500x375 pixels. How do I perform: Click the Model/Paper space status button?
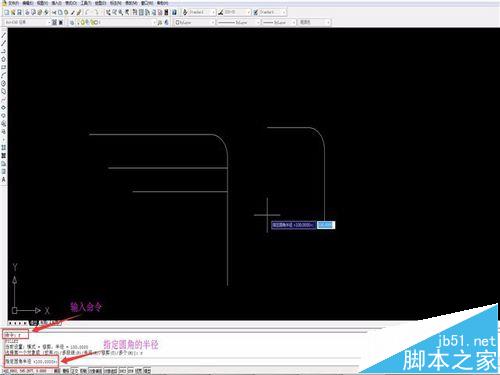pyautogui.click(x=147, y=371)
